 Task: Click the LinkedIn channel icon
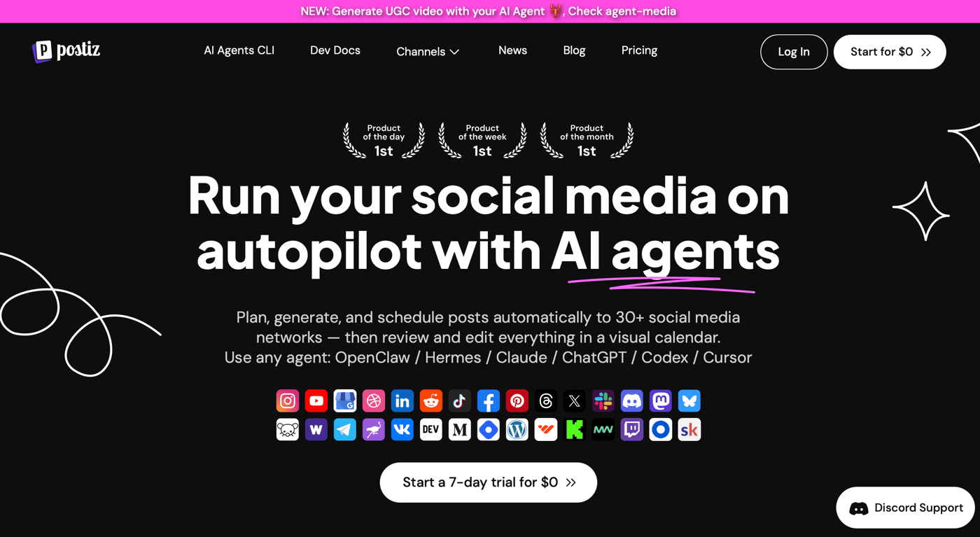click(402, 400)
